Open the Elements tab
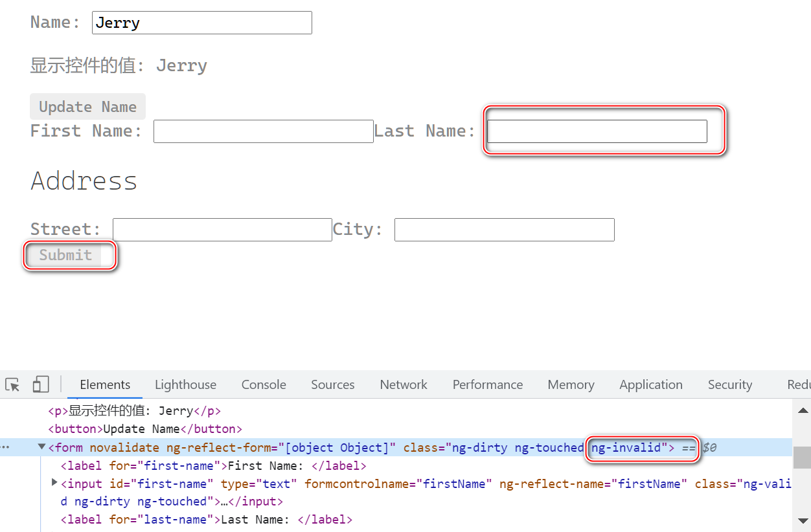The height and width of the screenshot is (532, 811). (x=105, y=384)
